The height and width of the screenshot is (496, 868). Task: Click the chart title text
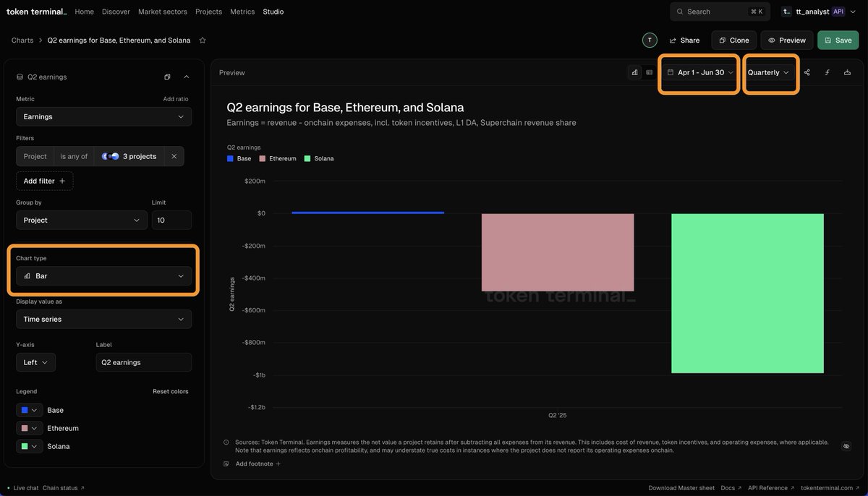point(345,108)
